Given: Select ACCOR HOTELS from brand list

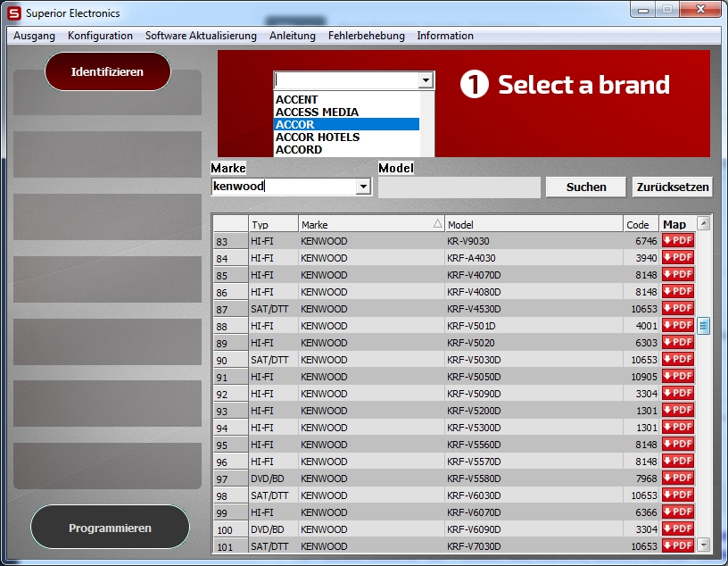Looking at the screenshot, I should coord(318,137).
